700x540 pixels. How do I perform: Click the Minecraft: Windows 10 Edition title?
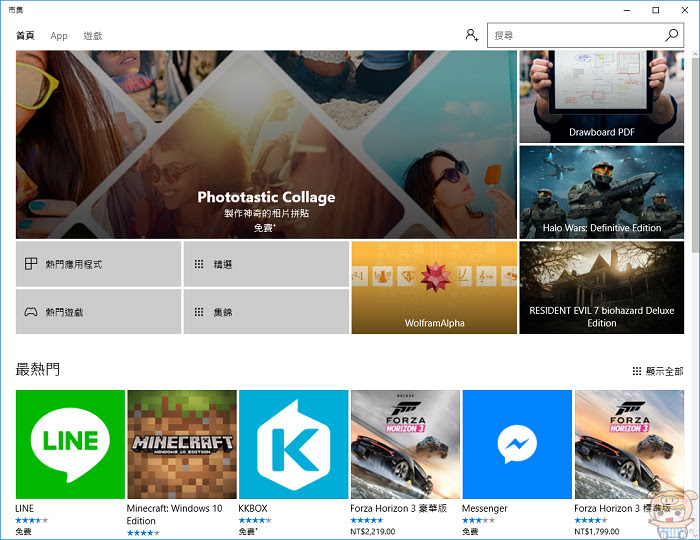point(174,515)
